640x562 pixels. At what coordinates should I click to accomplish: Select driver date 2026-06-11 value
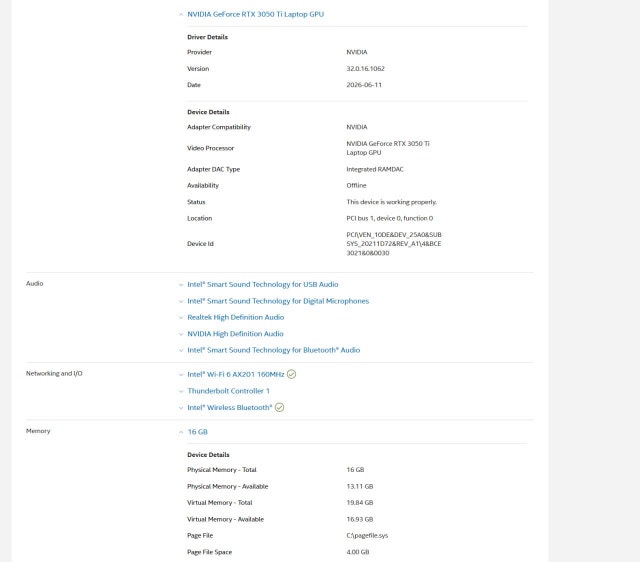click(364, 85)
